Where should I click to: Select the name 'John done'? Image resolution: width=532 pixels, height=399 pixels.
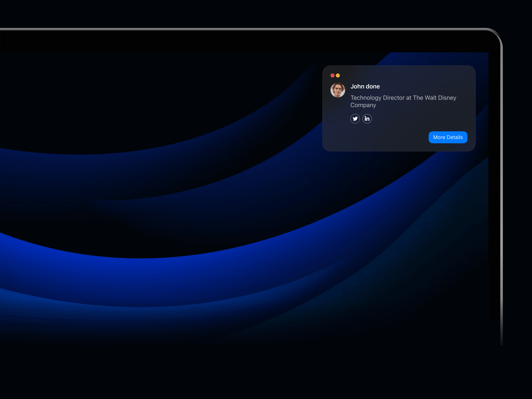pyautogui.click(x=365, y=86)
